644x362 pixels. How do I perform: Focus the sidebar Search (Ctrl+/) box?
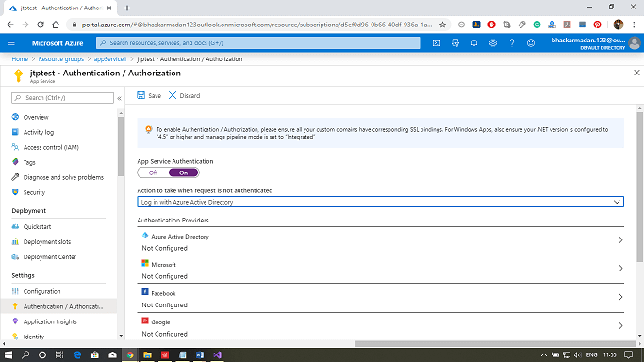coord(63,98)
